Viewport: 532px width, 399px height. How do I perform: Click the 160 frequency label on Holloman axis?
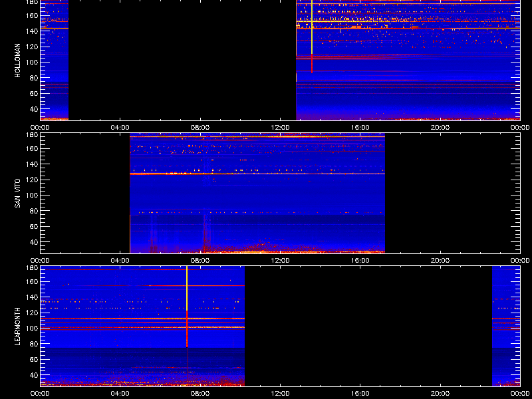tap(31, 15)
